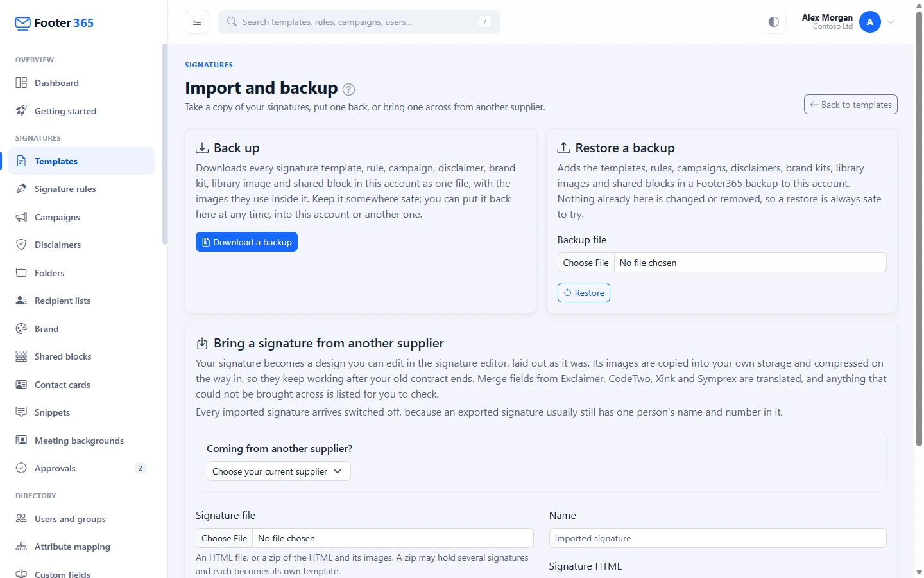Click the Users and groups icon
Image resolution: width=924 pixels, height=578 pixels.
point(21,518)
